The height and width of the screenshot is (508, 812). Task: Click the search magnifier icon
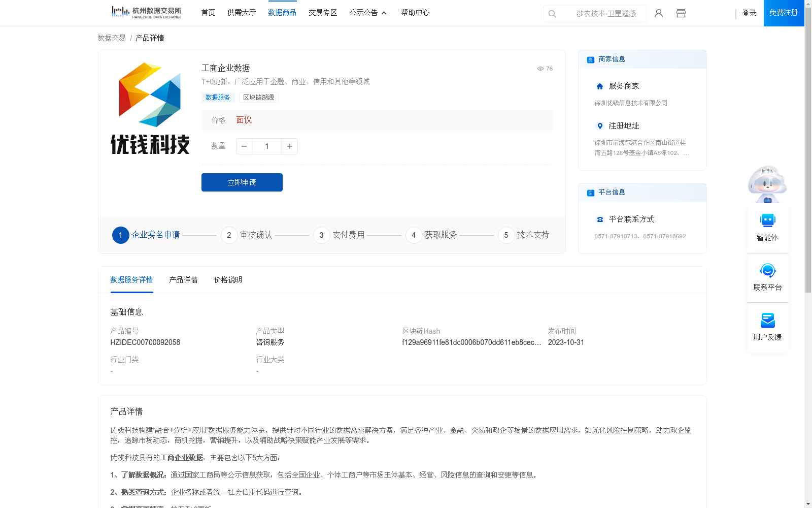[552, 14]
